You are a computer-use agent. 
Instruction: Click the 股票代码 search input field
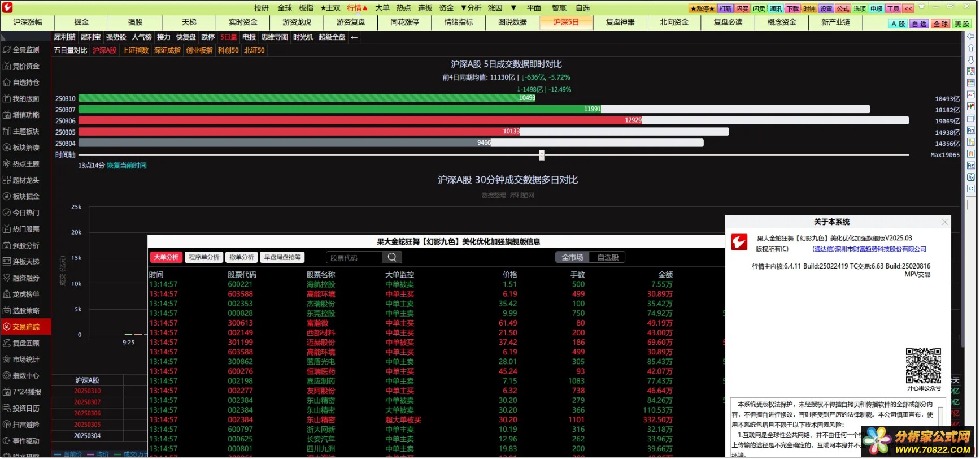coord(355,257)
